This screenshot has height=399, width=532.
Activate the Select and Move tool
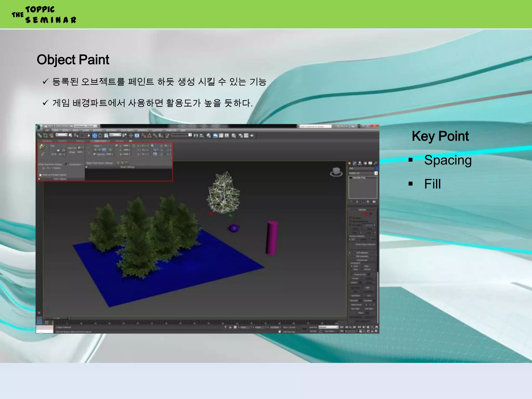tap(95, 135)
